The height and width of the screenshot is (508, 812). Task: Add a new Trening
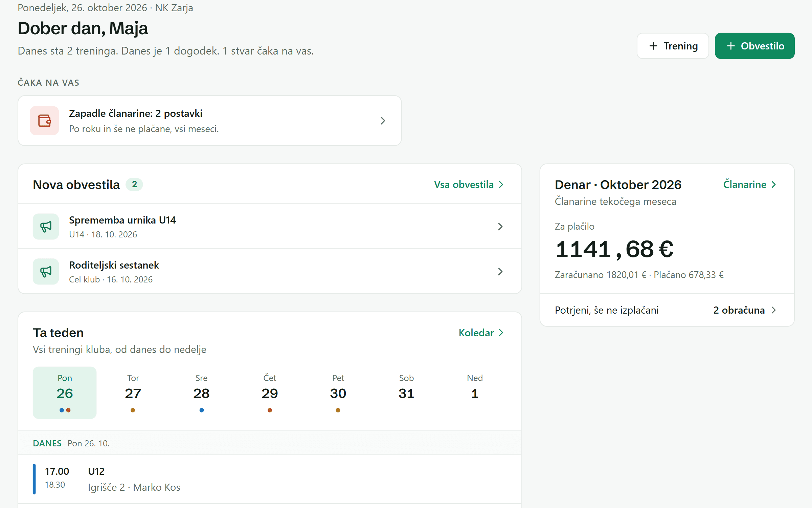click(673, 46)
